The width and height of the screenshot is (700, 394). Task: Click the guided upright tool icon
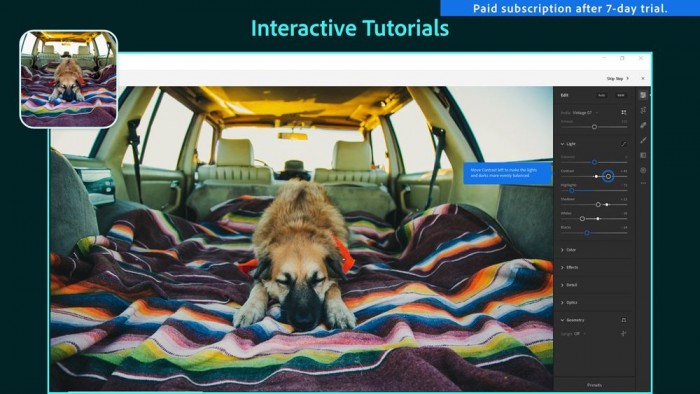624,333
